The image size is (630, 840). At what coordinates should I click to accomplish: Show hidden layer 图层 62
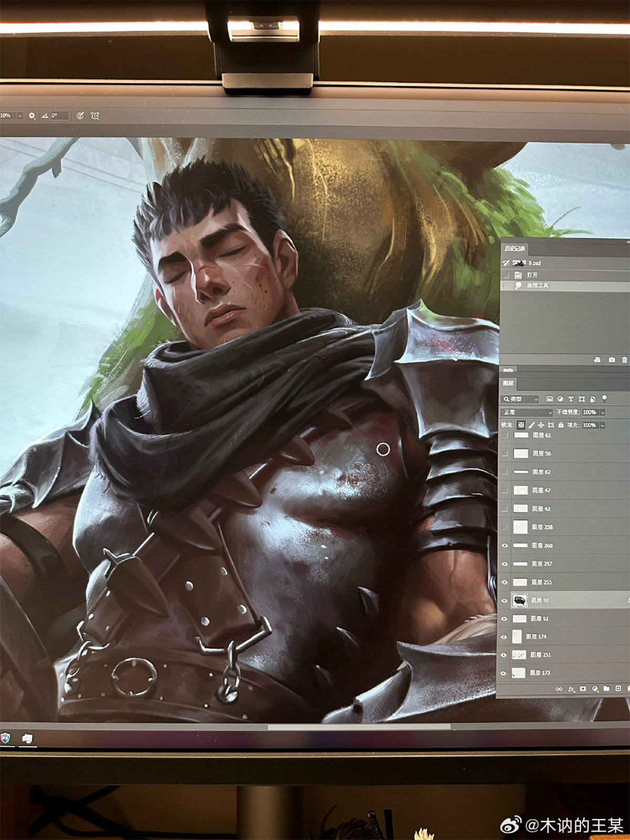505,472
